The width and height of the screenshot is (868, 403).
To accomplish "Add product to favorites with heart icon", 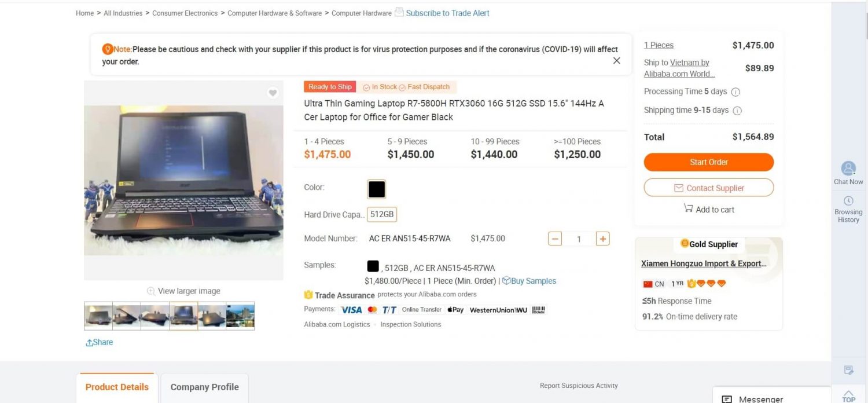I will [x=273, y=93].
